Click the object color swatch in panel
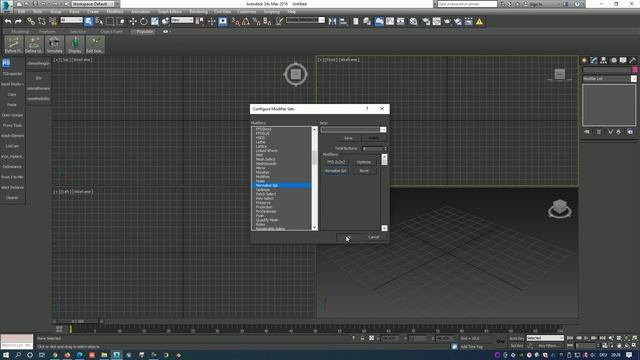Viewport: 640px width, 360px height. tap(635, 70)
